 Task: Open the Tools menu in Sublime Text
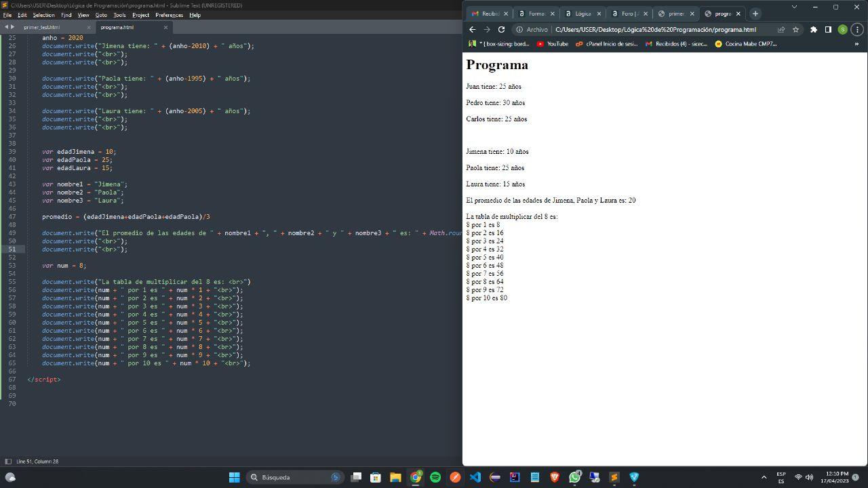tap(120, 15)
